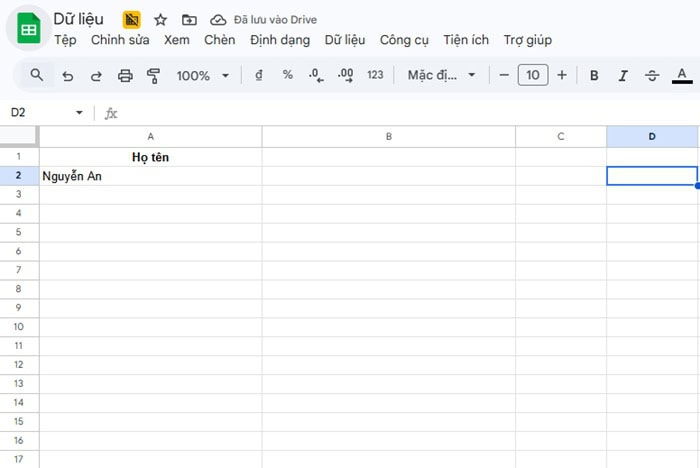Image resolution: width=700 pixels, height=468 pixels.
Task: Open the text color picker
Action: click(682, 76)
